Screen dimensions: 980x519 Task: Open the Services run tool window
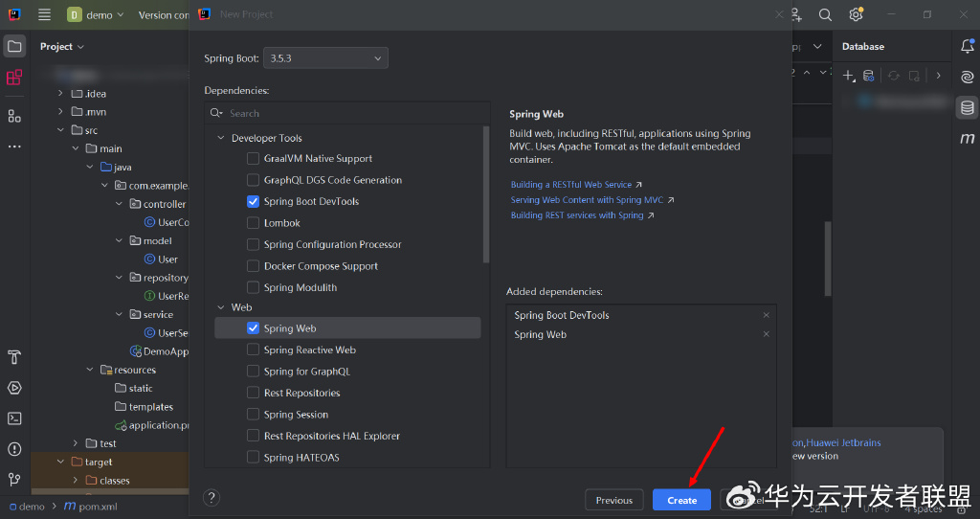click(x=14, y=388)
